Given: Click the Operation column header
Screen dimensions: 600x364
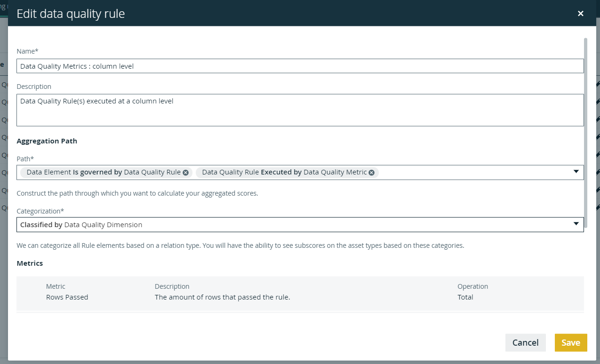Looking at the screenshot, I should tap(472, 286).
